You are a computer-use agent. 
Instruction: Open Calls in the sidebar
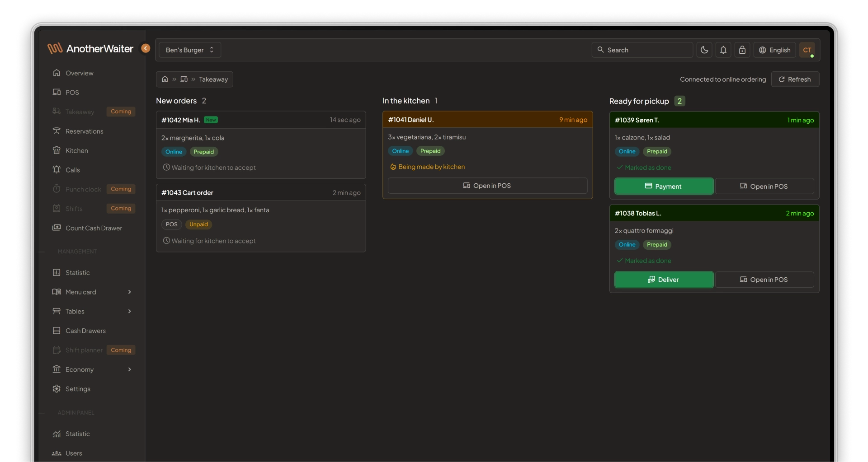[94, 170]
